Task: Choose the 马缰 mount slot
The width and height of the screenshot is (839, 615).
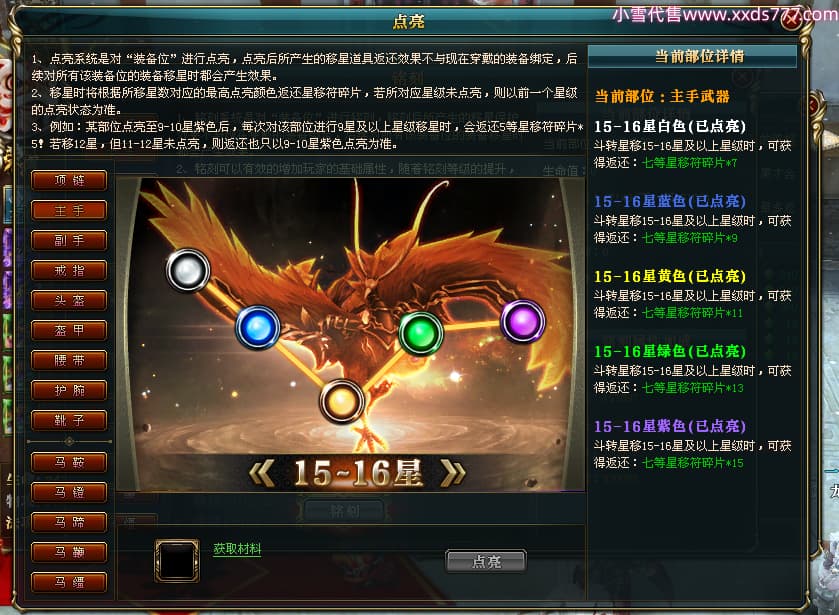Action: point(69,582)
